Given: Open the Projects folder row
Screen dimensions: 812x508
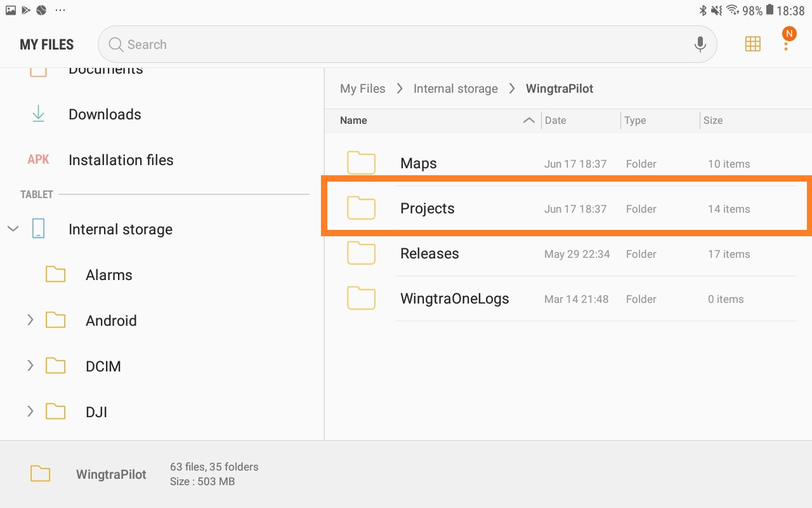Looking at the screenshot, I should 427,209.
